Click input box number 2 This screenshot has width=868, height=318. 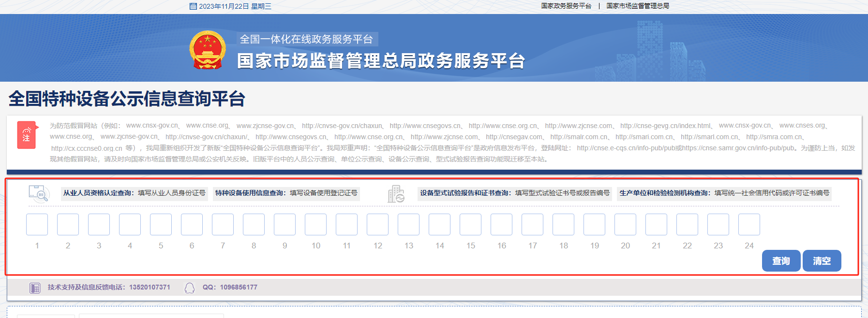[68, 225]
